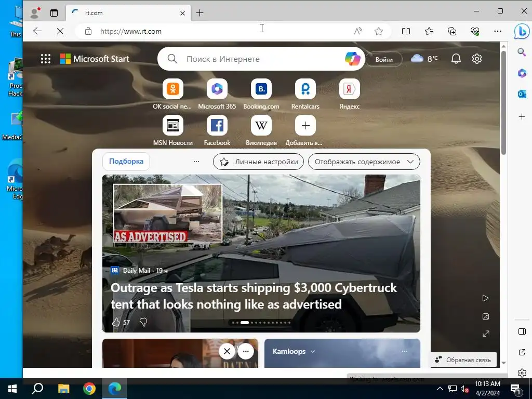
Task: Open Chrome from the taskbar
Action: point(89,389)
